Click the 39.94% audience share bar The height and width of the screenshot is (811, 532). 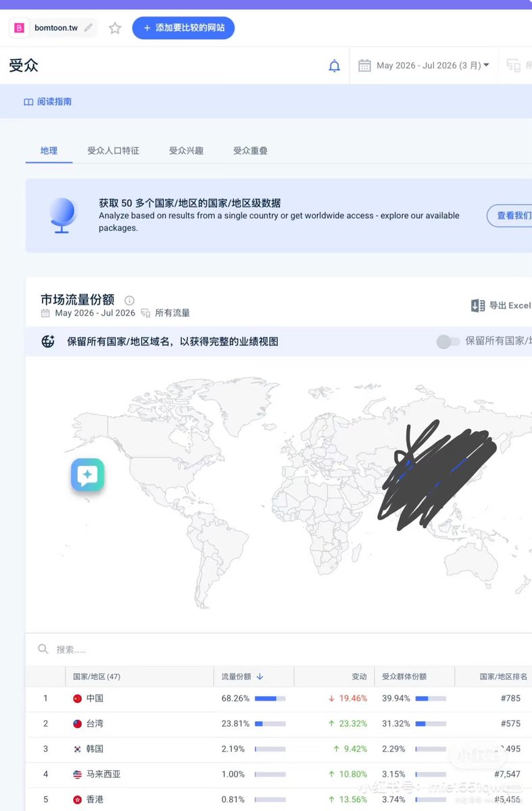[431, 698]
